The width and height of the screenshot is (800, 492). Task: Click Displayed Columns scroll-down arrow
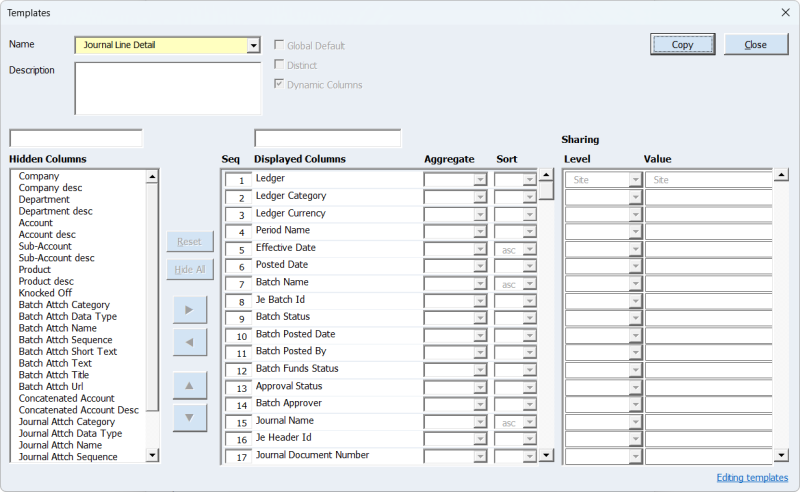[x=546, y=455]
